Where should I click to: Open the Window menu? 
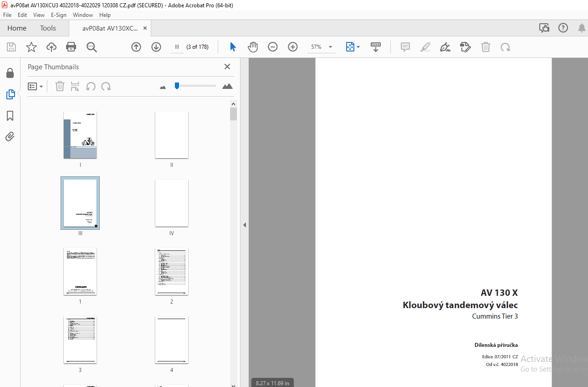click(83, 15)
